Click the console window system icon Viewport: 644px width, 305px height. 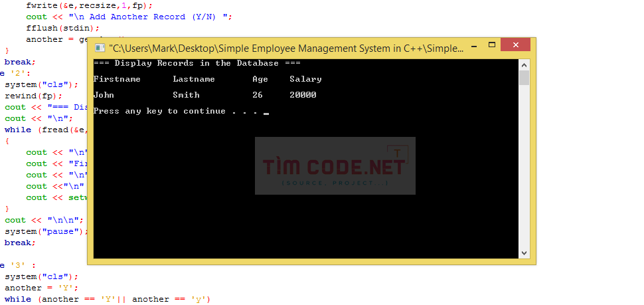click(x=100, y=48)
